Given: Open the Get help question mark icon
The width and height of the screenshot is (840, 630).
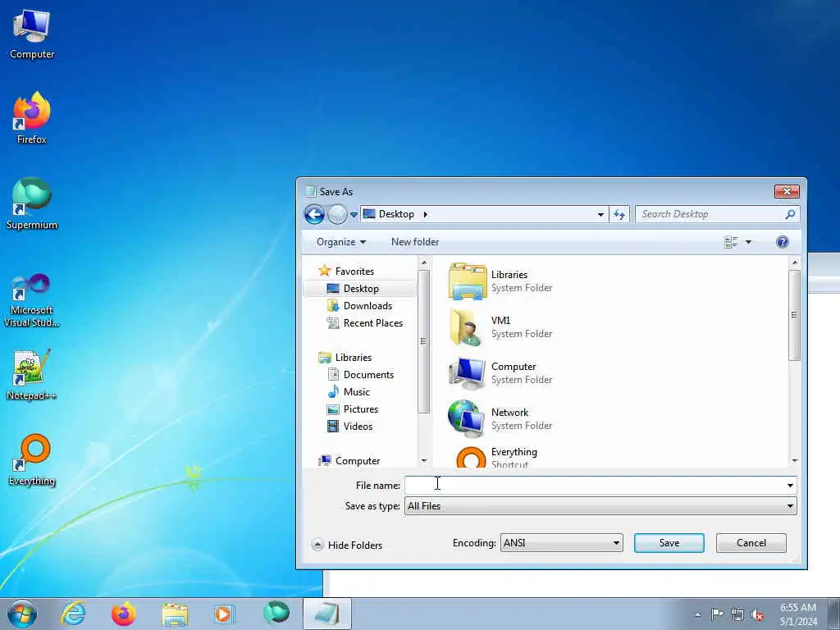Looking at the screenshot, I should tap(782, 242).
